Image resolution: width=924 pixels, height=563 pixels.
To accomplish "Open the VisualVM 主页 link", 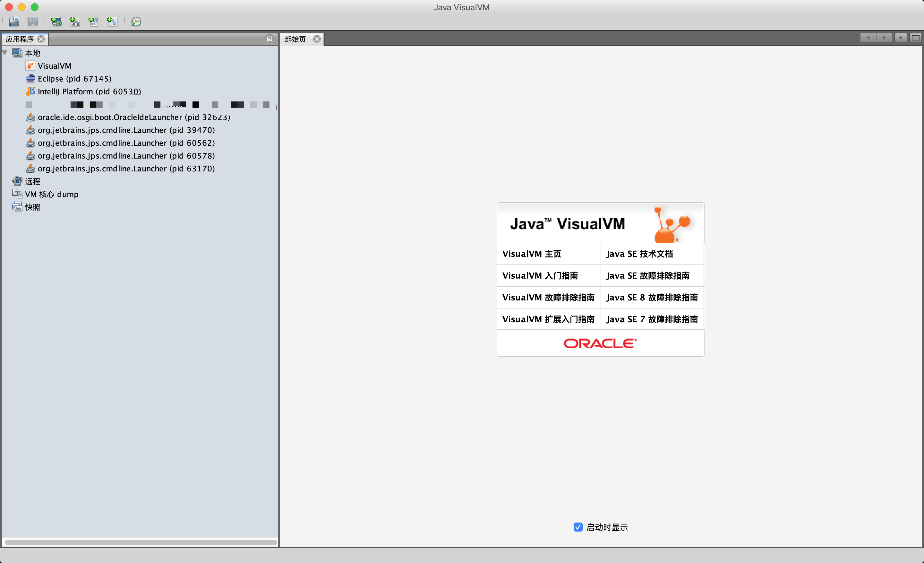I will (x=532, y=254).
